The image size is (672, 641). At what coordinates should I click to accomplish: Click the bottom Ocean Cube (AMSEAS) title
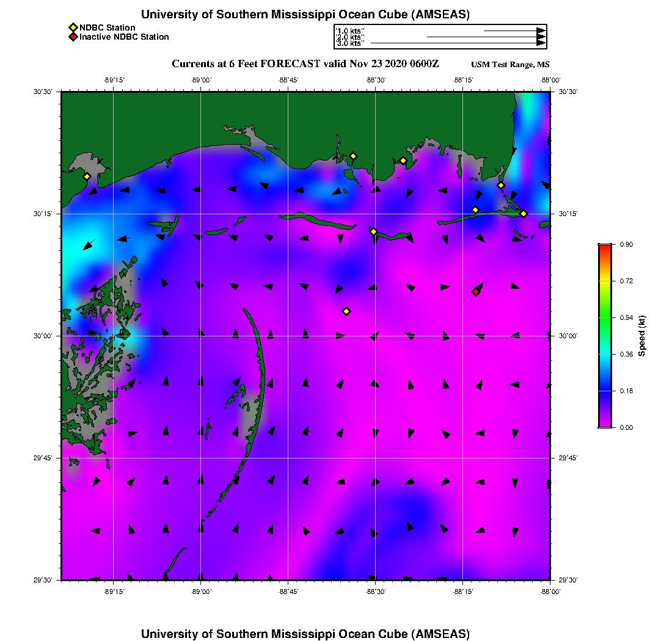point(305,634)
